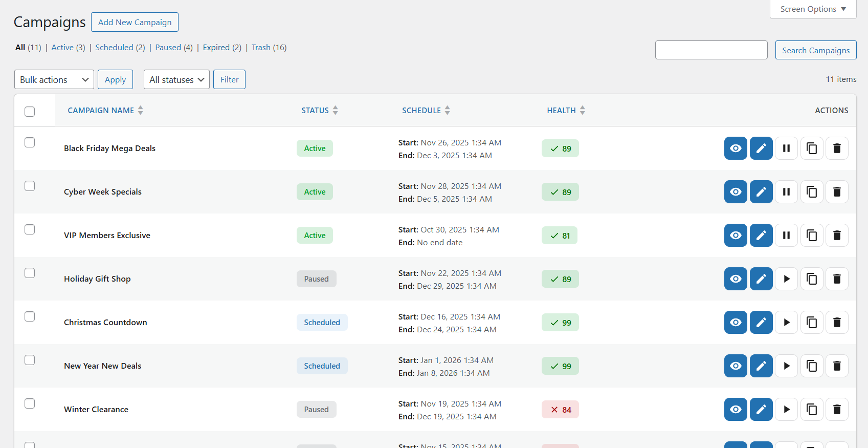The height and width of the screenshot is (448, 868).
Task: Delete the Winter Clearance campaign
Action: pyautogui.click(x=837, y=410)
